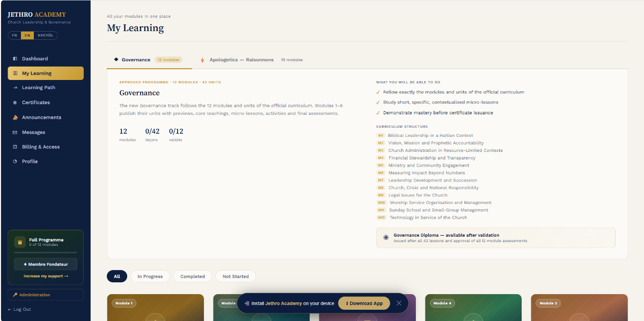Log out of Jethro Academy
The width and height of the screenshot is (644, 321).
click(19, 309)
